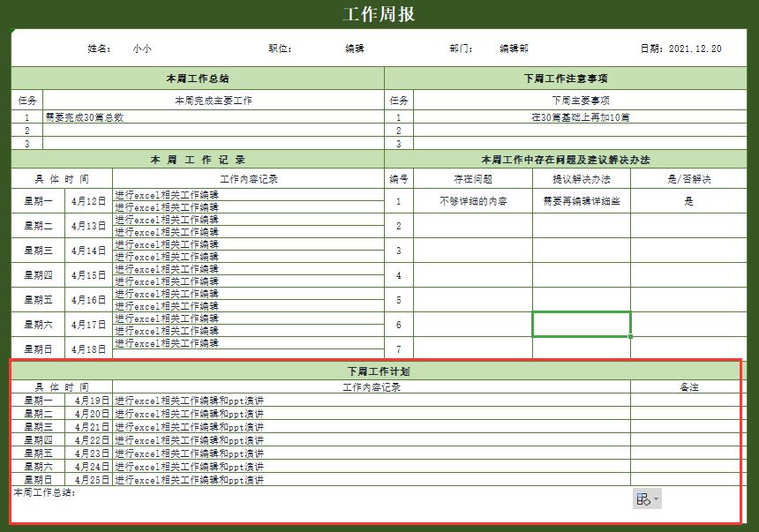Select the date cell 4月17日

tap(88, 325)
